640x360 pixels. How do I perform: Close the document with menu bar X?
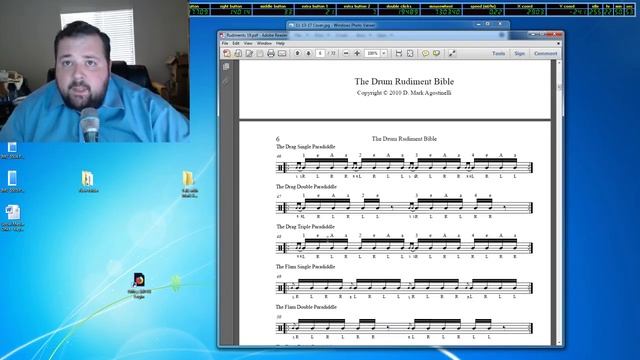tap(558, 43)
